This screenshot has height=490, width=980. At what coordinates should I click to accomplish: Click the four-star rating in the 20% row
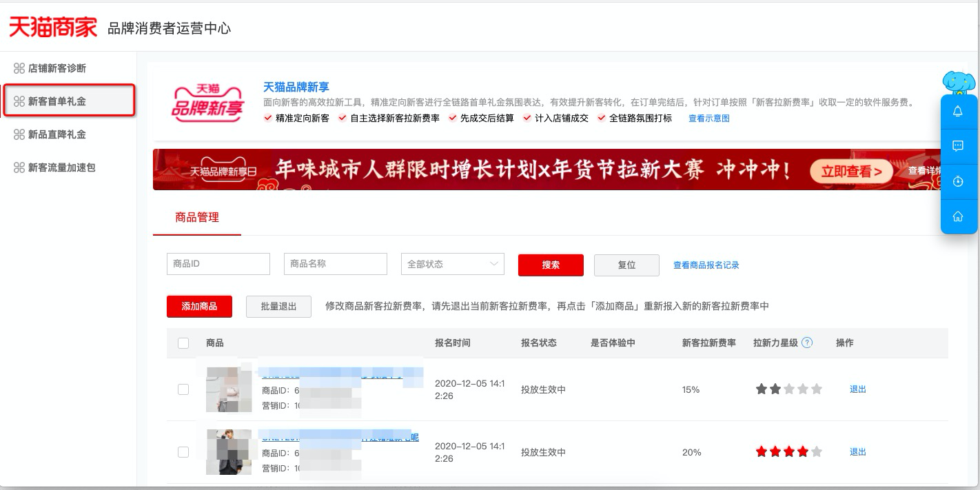(x=789, y=452)
